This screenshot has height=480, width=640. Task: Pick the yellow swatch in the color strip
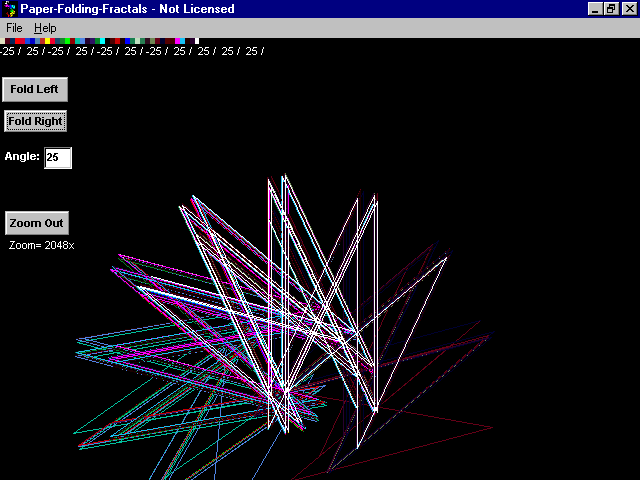coord(47,41)
